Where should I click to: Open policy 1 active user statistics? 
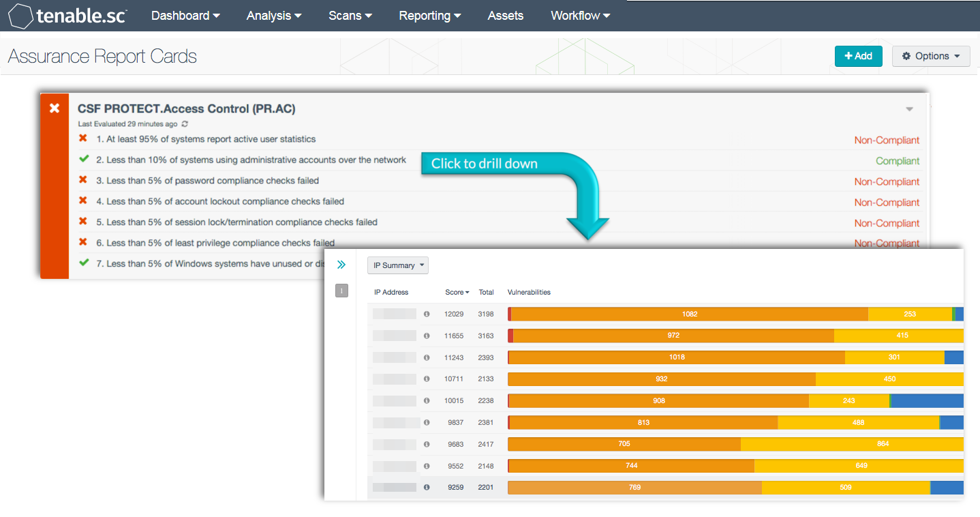point(206,139)
